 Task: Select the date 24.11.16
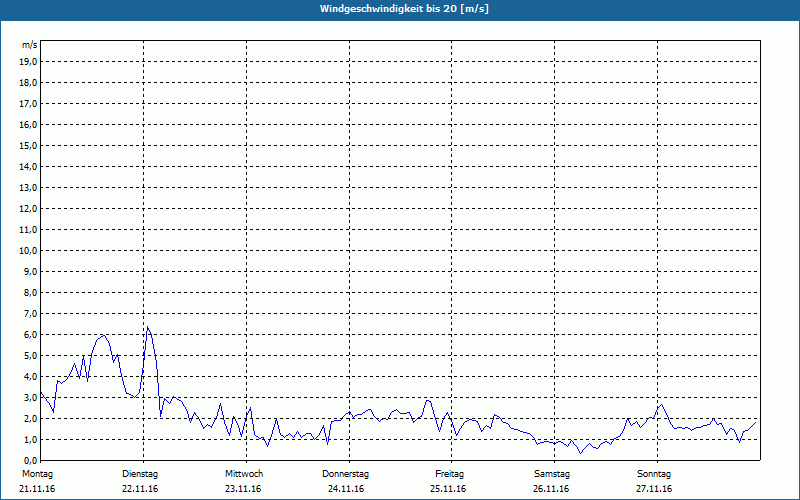(346, 489)
